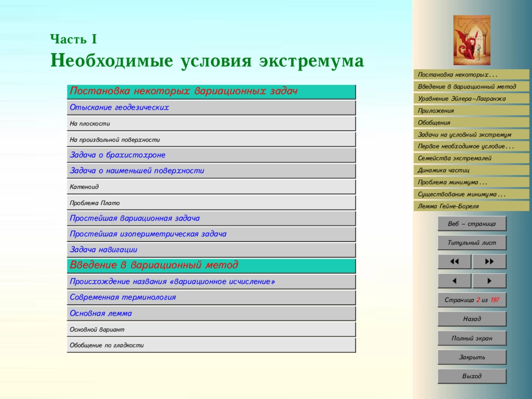Viewport: 532px width, 399px height.
Task: Open chapter Постановка некоторых вариационных задач
Action: [x=211, y=92]
